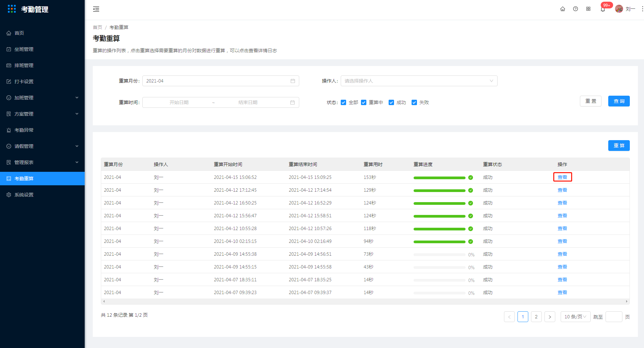
Task: Open the 10 条/页 page size dropdown
Action: pos(576,317)
